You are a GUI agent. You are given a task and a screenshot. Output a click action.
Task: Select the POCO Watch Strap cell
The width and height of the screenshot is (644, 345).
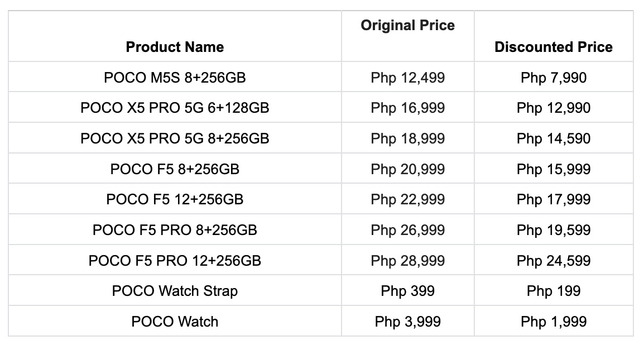175,291
